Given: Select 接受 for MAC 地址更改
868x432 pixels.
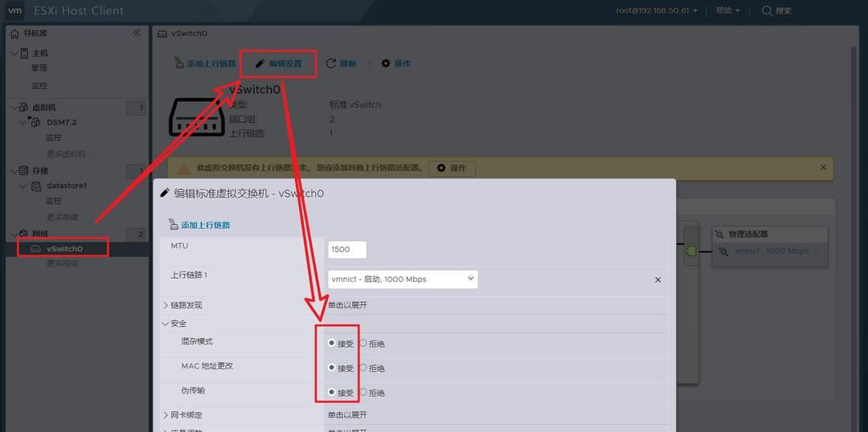Looking at the screenshot, I should click(332, 368).
